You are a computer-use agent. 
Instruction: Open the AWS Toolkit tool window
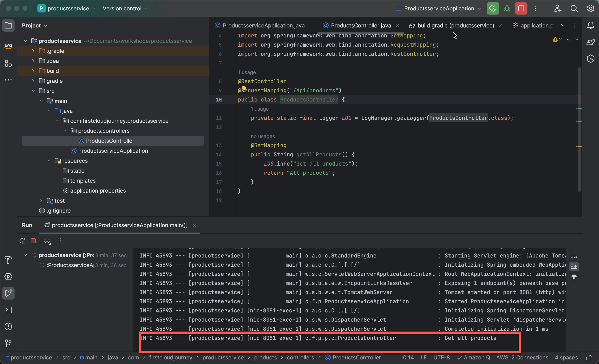point(8,46)
